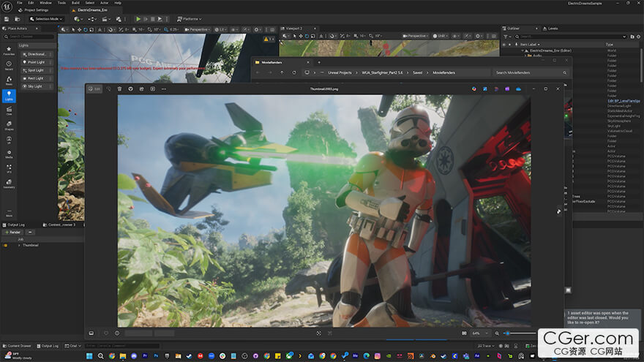
Task: Click the Eject/simulate play button
Action: tap(160, 19)
